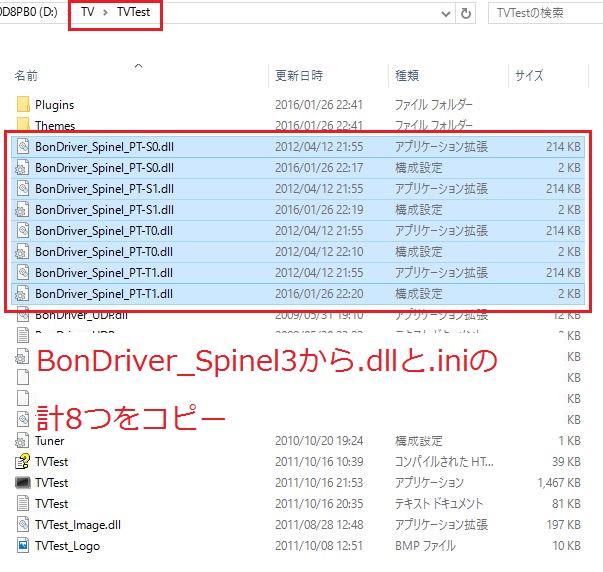Click the type テキスト ドキュメント

click(438, 503)
